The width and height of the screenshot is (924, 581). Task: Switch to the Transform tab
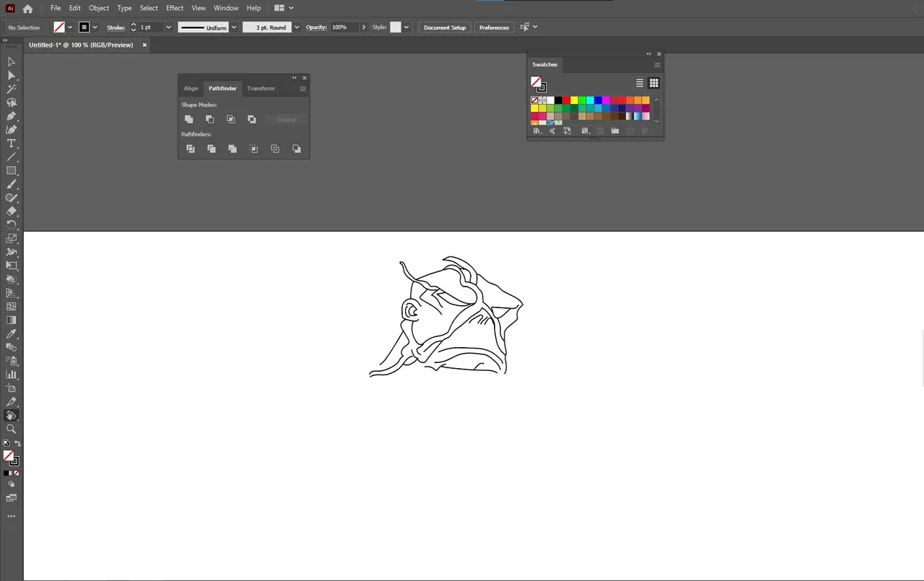[x=261, y=88]
